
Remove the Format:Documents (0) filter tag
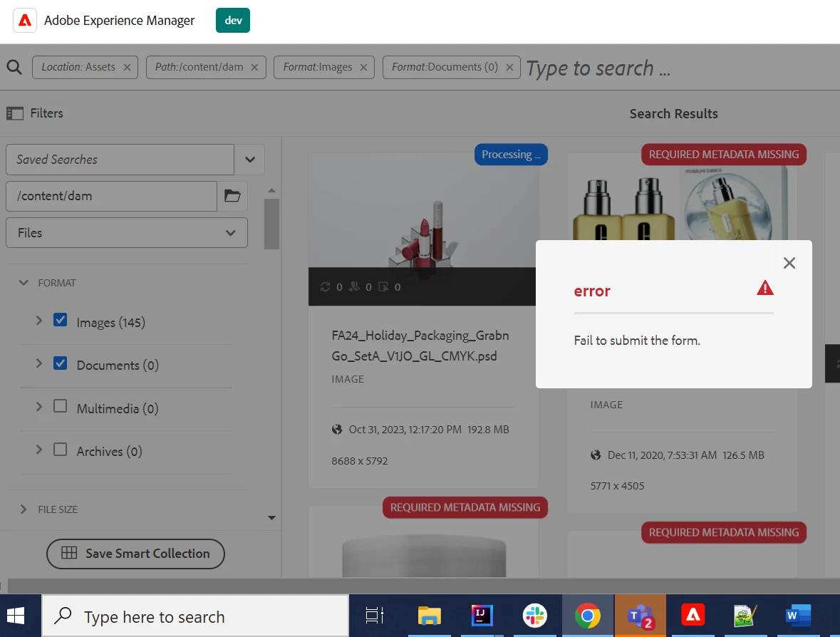tap(509, 68)
